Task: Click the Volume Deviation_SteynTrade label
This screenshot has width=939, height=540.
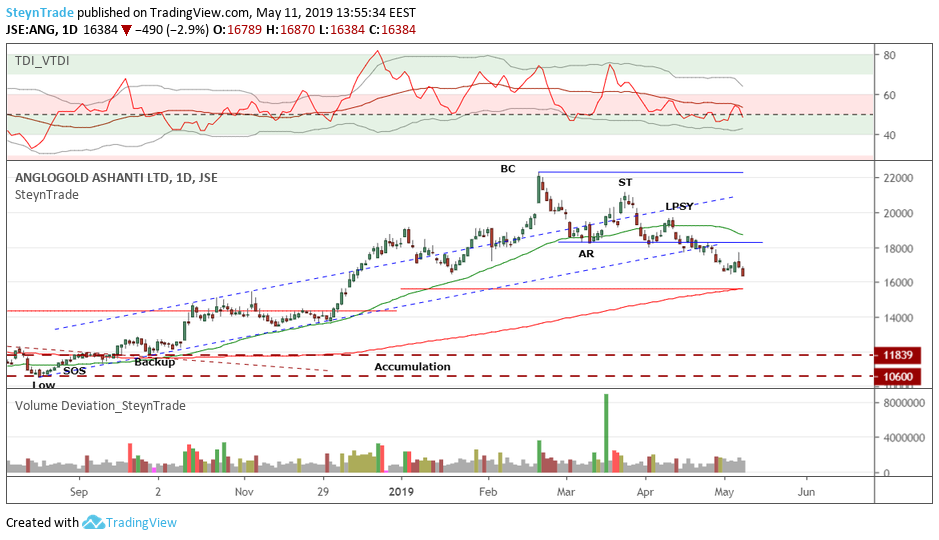Action: (100, 406)
